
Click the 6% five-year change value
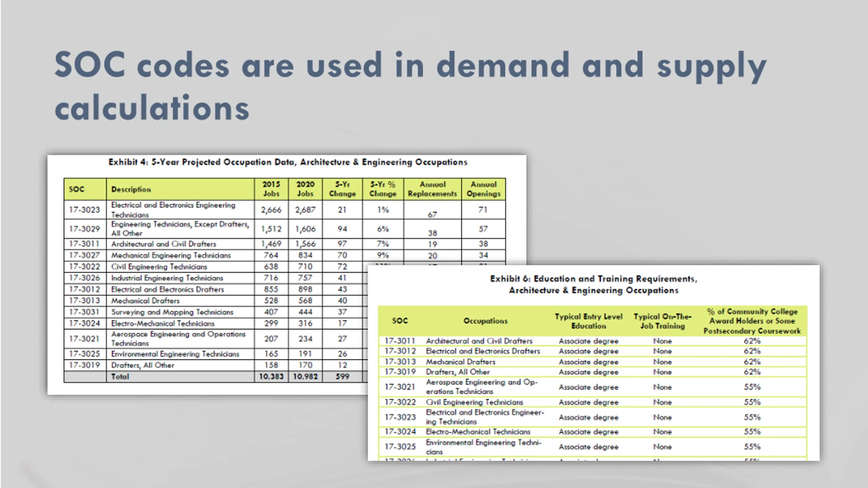(383, 229)
